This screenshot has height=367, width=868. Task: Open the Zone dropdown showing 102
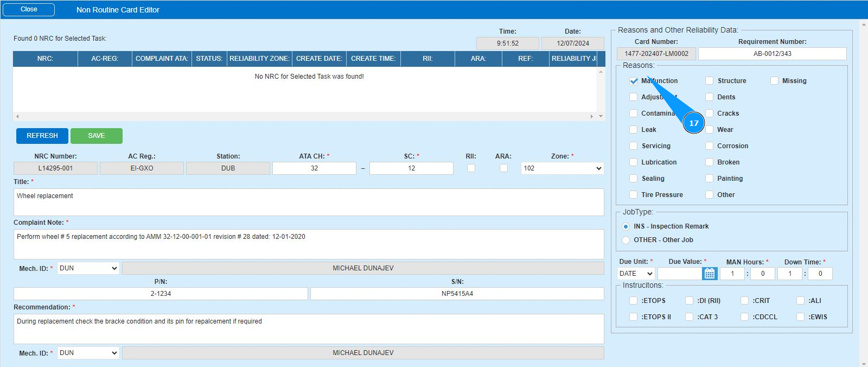click(562, 168)
